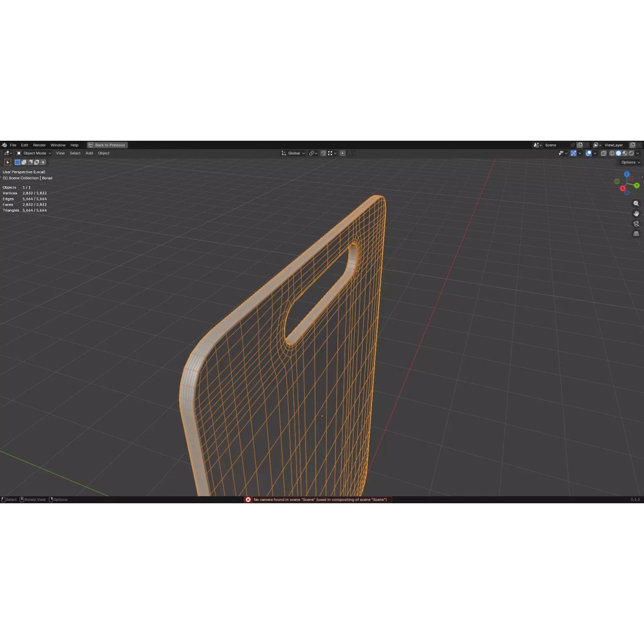Click the Blender logo icon
Image resolution: width=644 pixels, height=644 pixels.
coord(4,145)
